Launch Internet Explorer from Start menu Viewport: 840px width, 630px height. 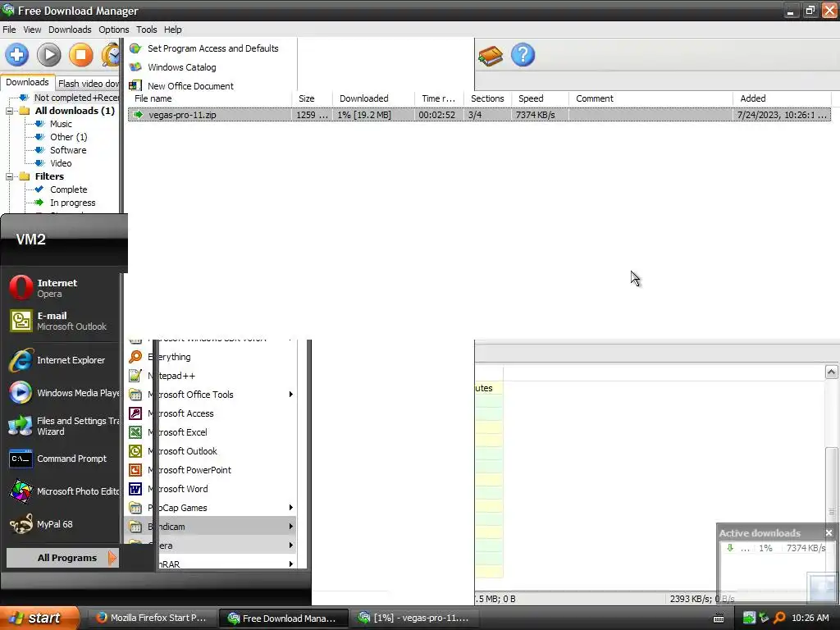pyautogui.click(x=62, y=360)
